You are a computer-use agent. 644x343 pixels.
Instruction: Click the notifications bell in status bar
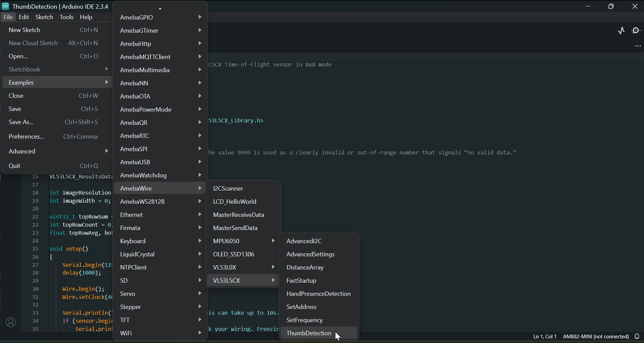click(x=637, y=337)
